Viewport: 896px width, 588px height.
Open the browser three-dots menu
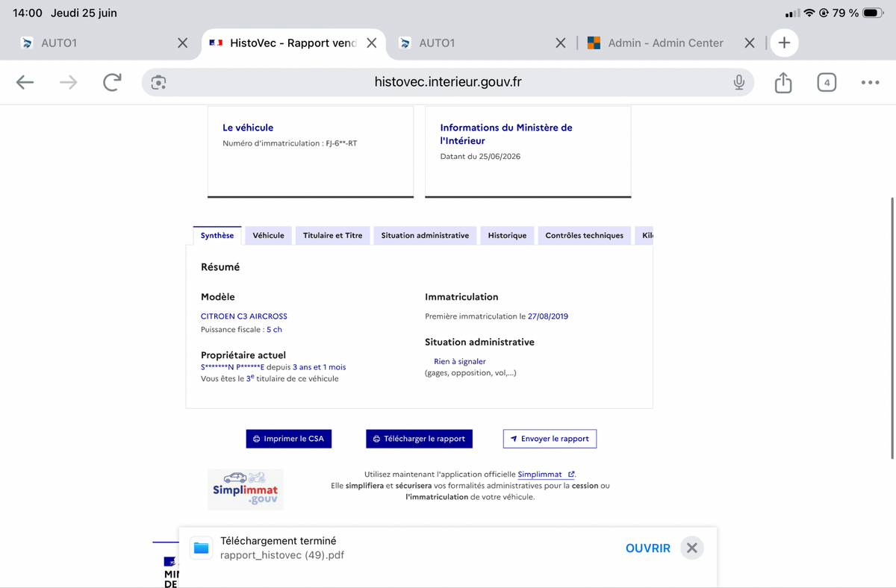[870, 82]
